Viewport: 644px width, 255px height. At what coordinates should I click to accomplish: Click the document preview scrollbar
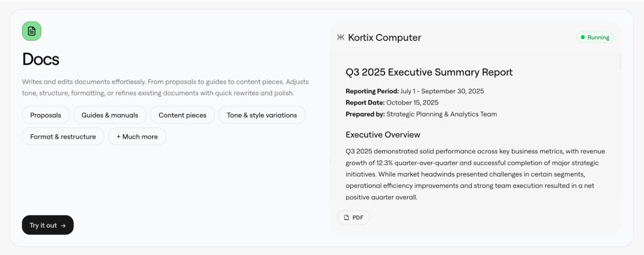(x=620, y=61)
